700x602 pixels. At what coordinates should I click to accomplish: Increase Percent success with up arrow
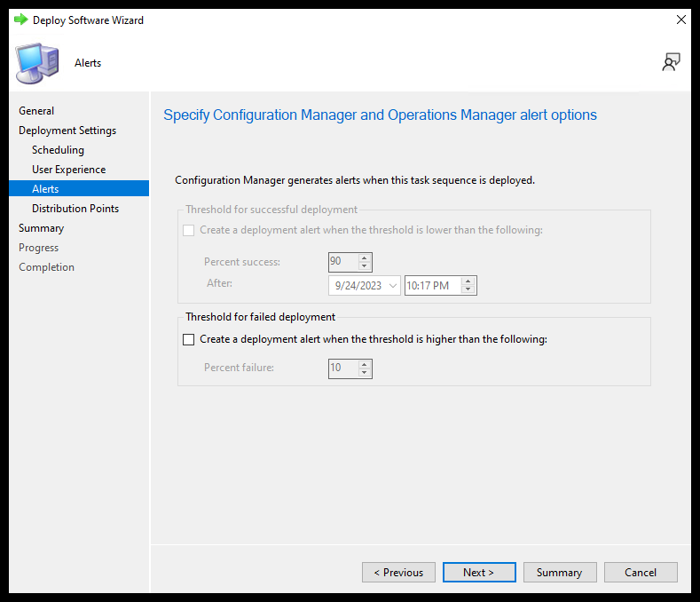coord(365,257)
